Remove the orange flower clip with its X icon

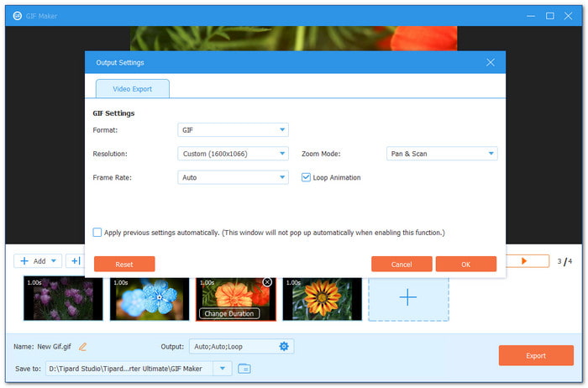coord(267,282)
